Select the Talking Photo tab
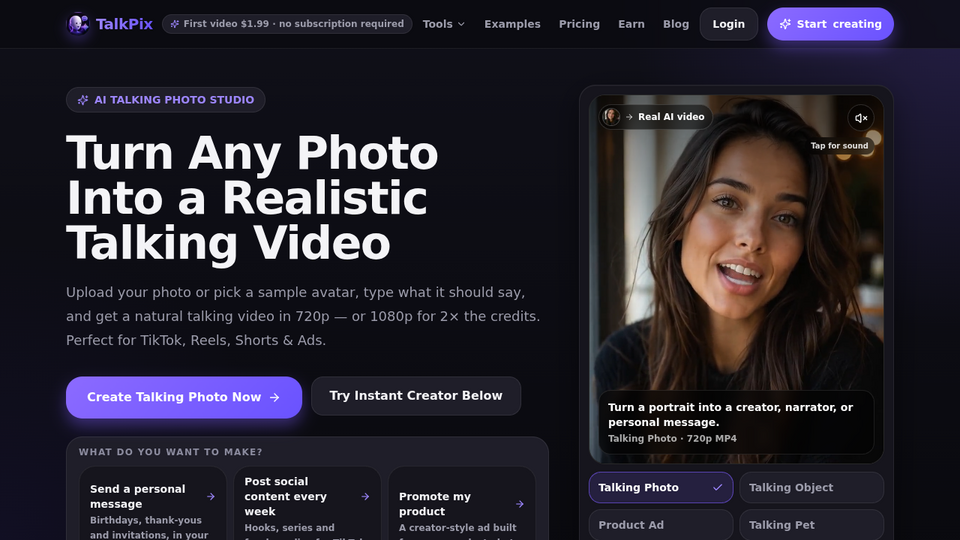This screenshot has height=540, width=960. tap(661, 487)
